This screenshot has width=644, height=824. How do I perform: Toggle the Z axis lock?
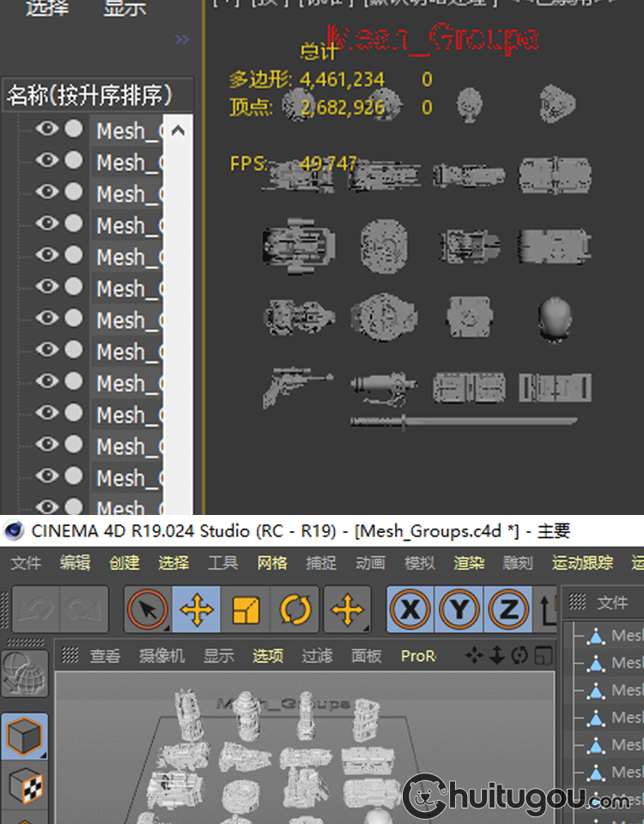pos(507,609)
